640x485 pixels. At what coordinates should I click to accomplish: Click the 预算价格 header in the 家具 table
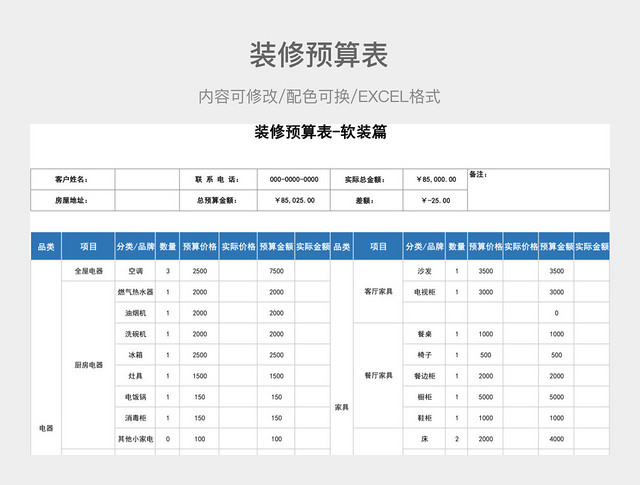click(x=486, y=246)
